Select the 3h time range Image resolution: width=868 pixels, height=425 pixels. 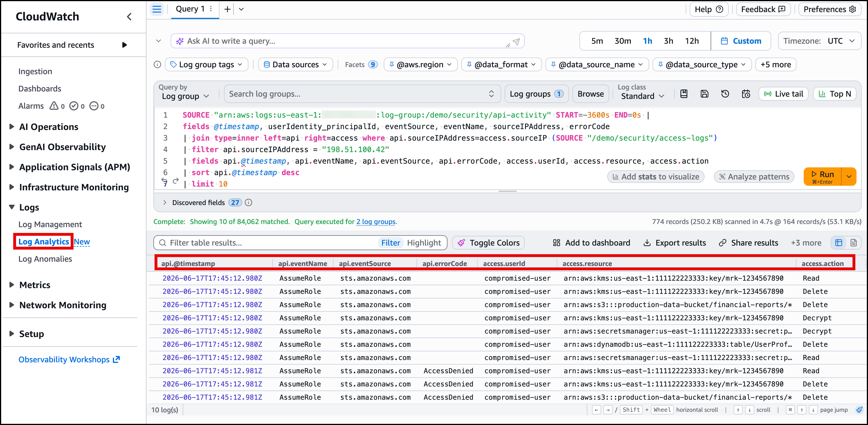[x=669, y=41]
